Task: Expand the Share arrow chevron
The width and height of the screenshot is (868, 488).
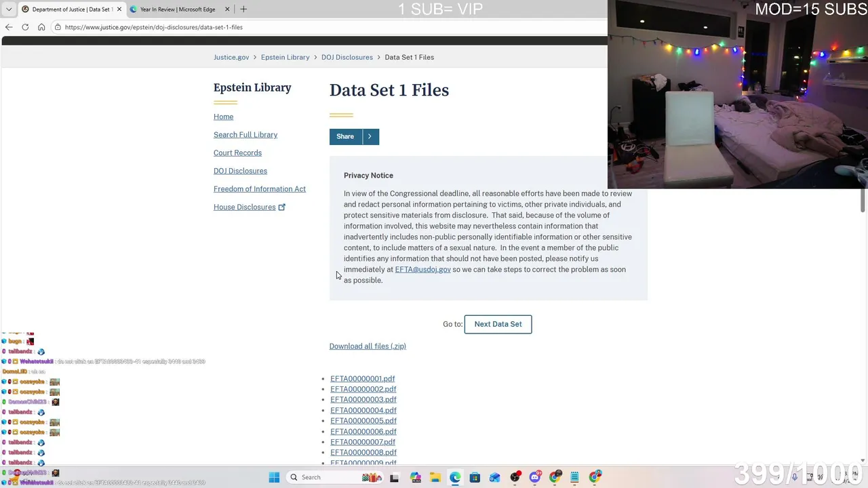Action: tap(370, 136)
